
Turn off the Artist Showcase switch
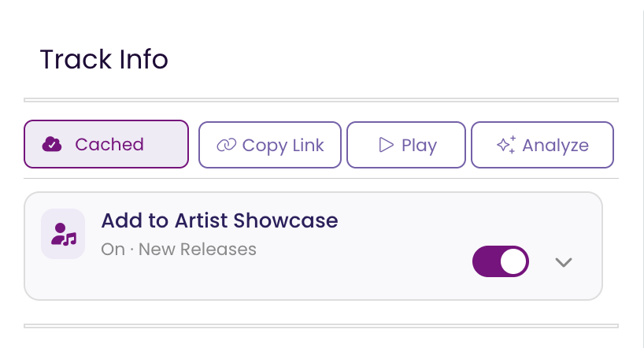coord(500,261)
